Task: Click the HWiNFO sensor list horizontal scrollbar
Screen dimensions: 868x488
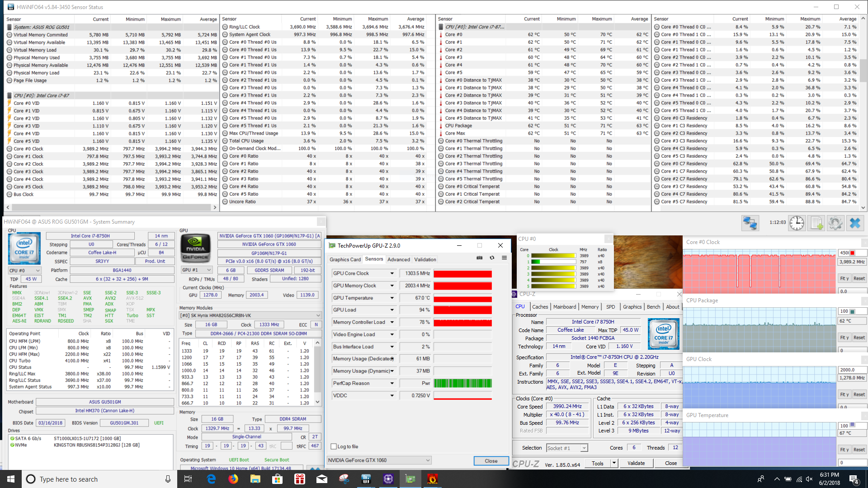Action: pyautogui.click(x=112, y=207)
